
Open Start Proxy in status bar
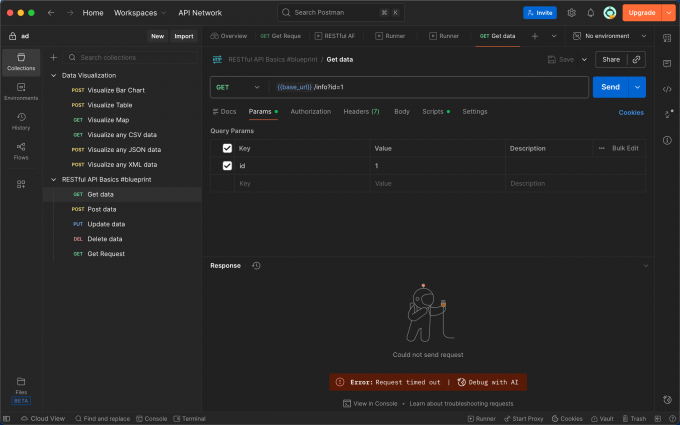pyautogui.click(x=523, y=418)
